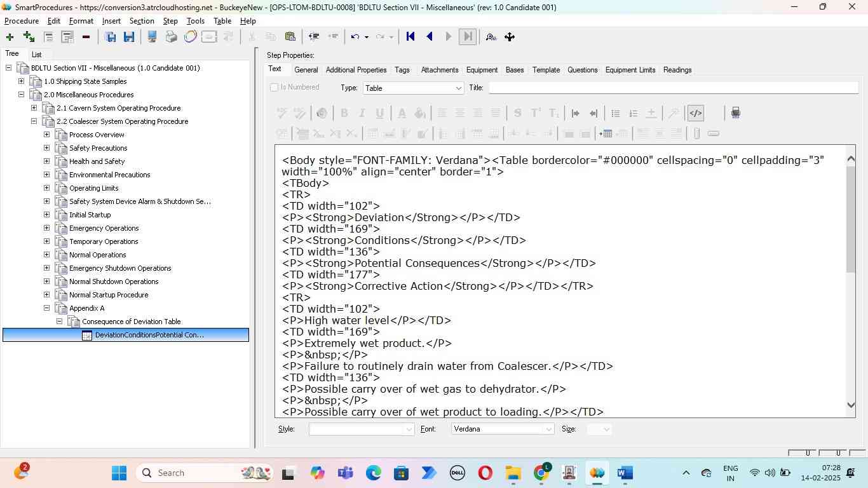Collapse the Appendix A tree node
The image size is (868, 488).
tap(46, 308)
